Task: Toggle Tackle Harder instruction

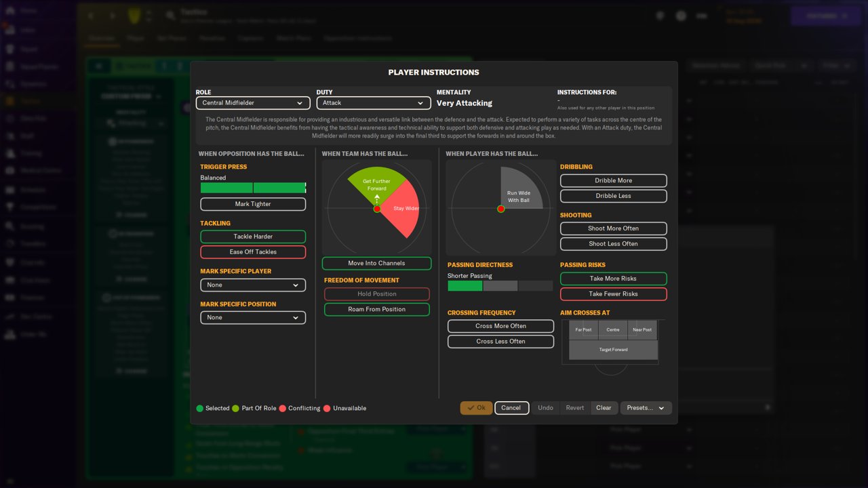Action: [x=253, y=237]
